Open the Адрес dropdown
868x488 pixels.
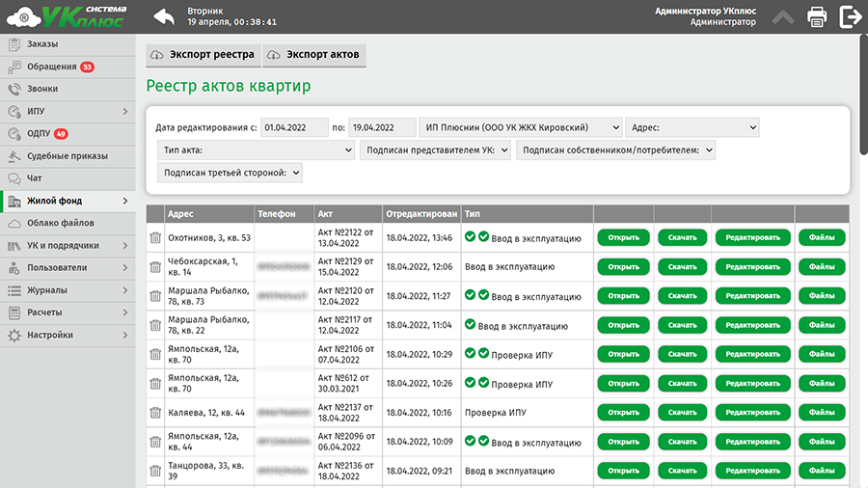(x=692, y=128)
